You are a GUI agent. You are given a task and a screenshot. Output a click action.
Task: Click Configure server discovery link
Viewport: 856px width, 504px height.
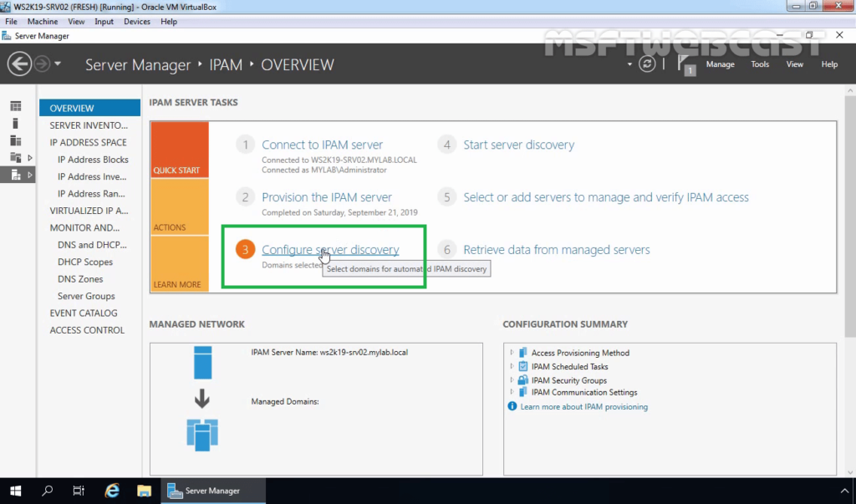pyautogui.click(x=330, y=250)
